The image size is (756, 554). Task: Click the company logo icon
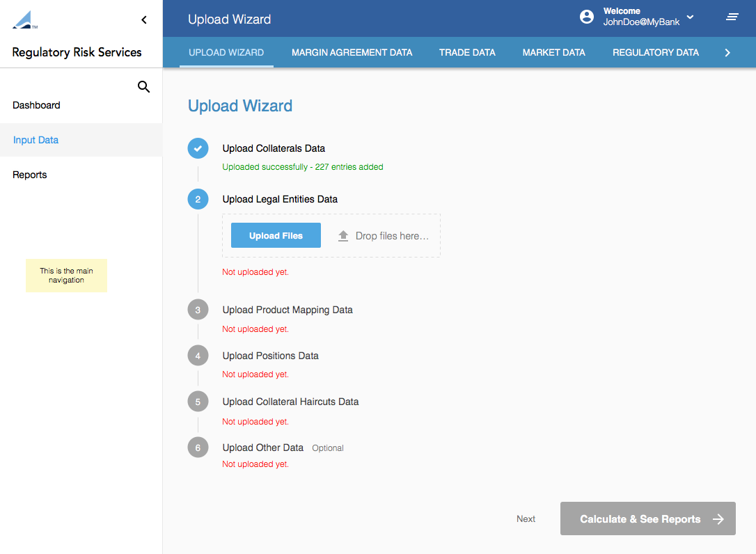point(24,20)
